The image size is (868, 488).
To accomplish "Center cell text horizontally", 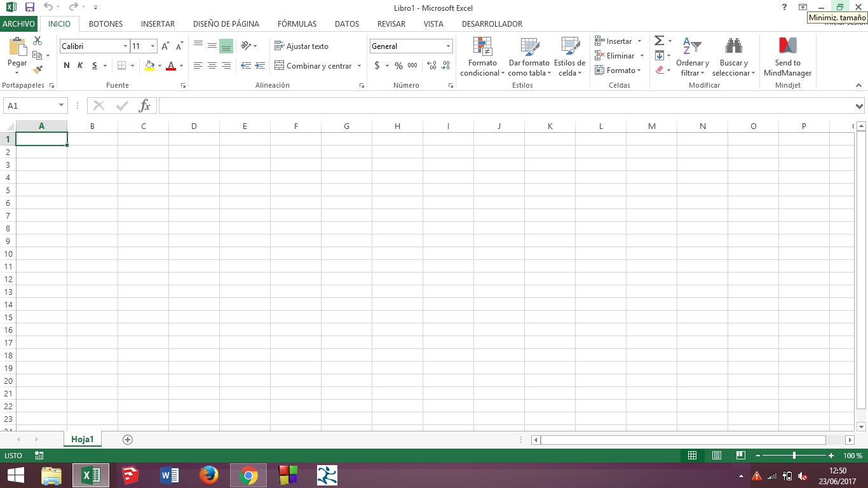I will tap(212, 65).
